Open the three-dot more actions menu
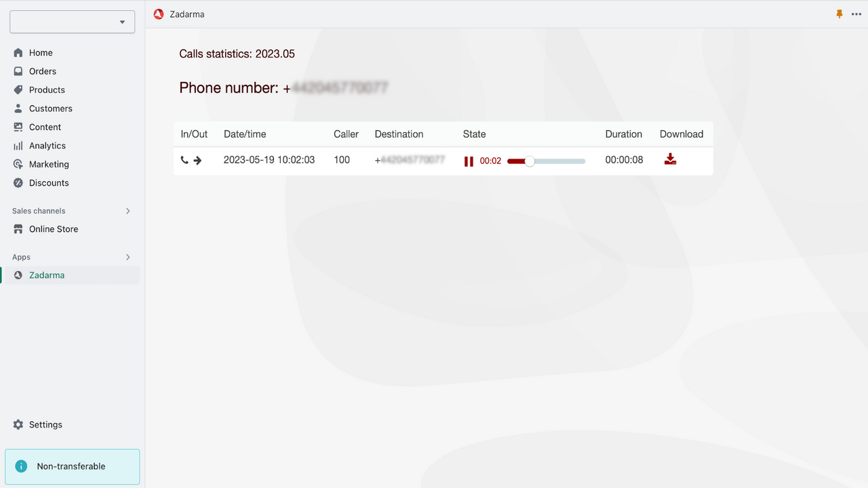The height and width of the screenshot is (488, 868). click(856, 14)
